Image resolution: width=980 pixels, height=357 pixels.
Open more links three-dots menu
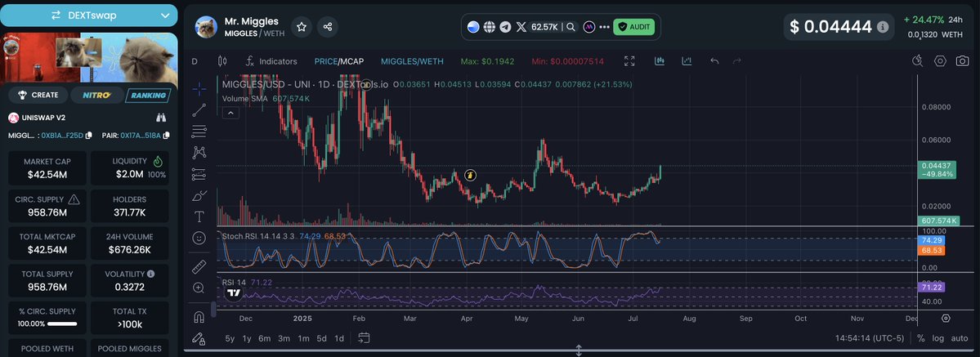tap(604, 27)
